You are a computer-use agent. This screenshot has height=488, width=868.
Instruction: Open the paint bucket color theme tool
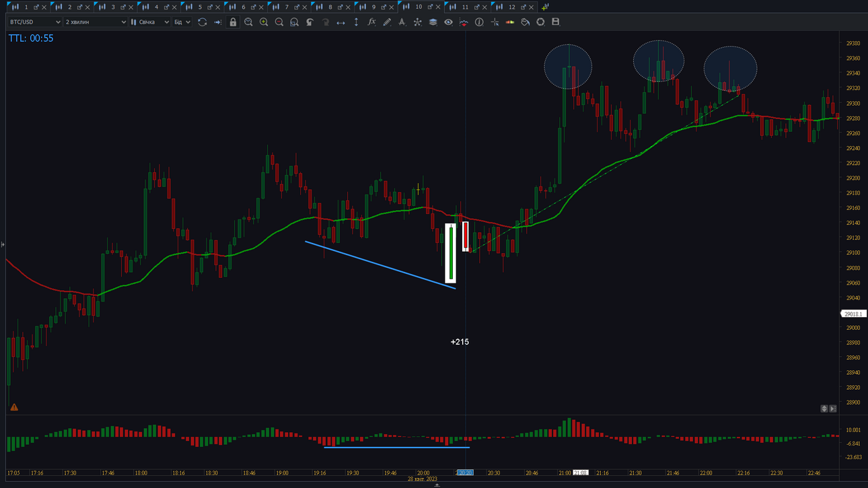pos(526,22)
